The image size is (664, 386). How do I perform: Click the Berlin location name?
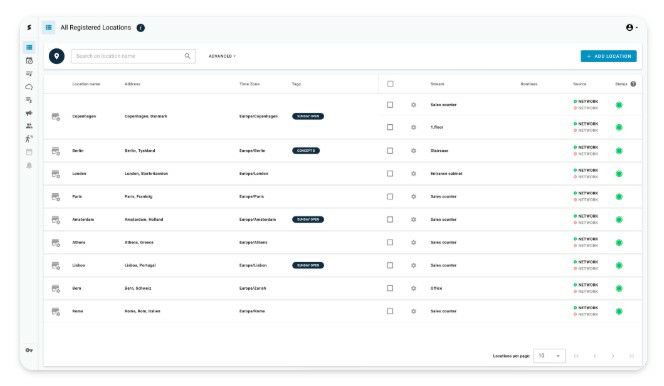(x=78, y=151)
